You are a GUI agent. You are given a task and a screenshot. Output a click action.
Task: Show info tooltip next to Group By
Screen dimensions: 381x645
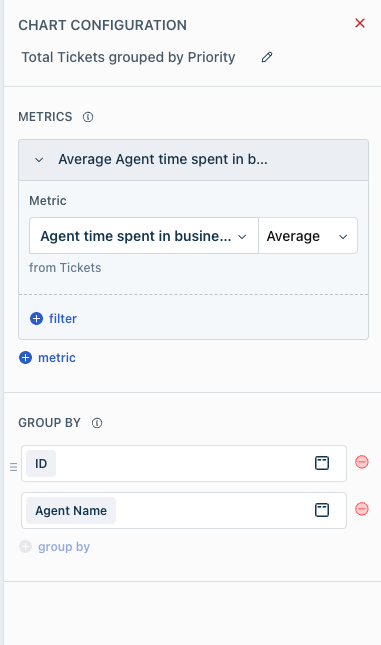tap(97, 423)
